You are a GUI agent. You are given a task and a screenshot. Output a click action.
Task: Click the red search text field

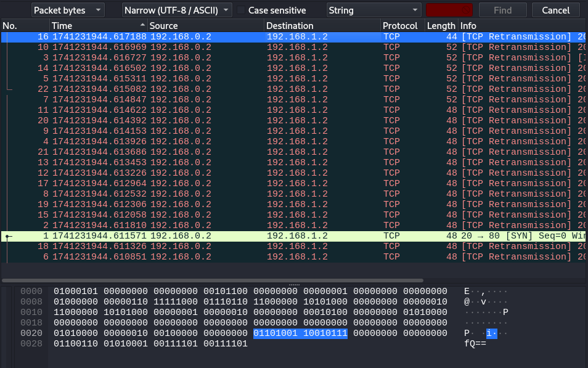[449, 10]
